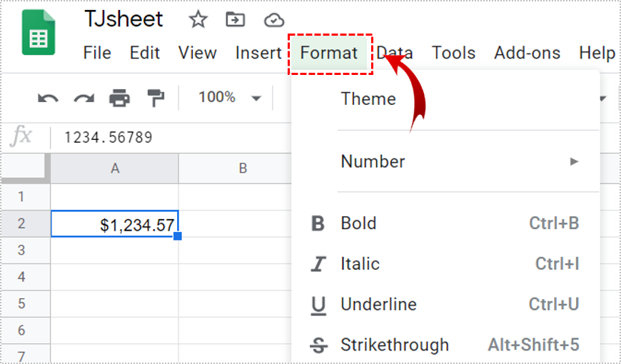Select Theme from the Format menu
Screen dimensions: 621x364
pyautogui.click(x=368, y=99)
